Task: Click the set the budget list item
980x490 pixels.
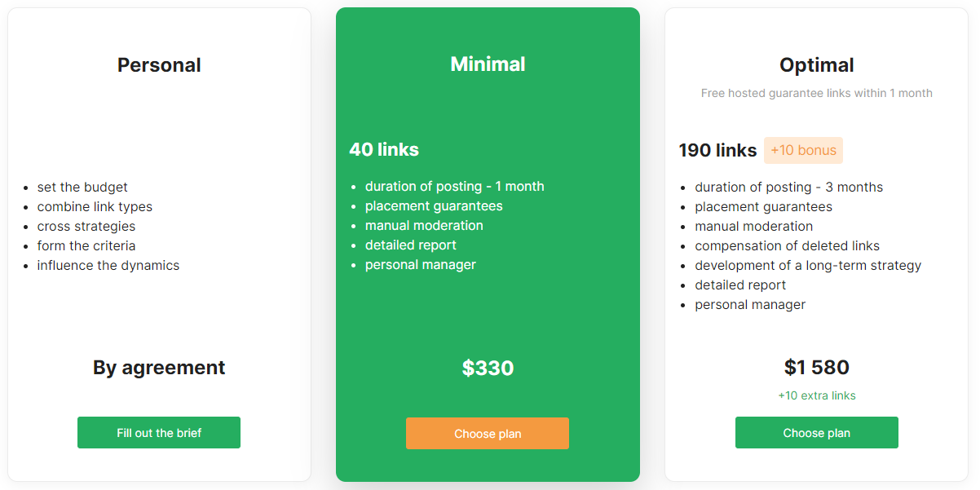Action: (82, 188)
